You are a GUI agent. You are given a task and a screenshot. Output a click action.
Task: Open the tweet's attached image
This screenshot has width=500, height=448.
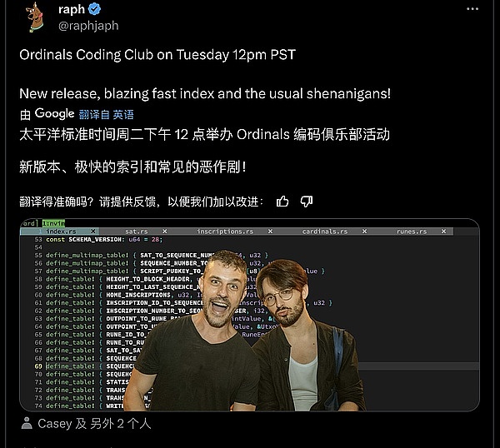[249, 315]
